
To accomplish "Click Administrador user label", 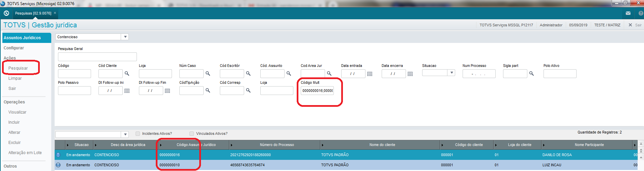I will tap(551, 25).
